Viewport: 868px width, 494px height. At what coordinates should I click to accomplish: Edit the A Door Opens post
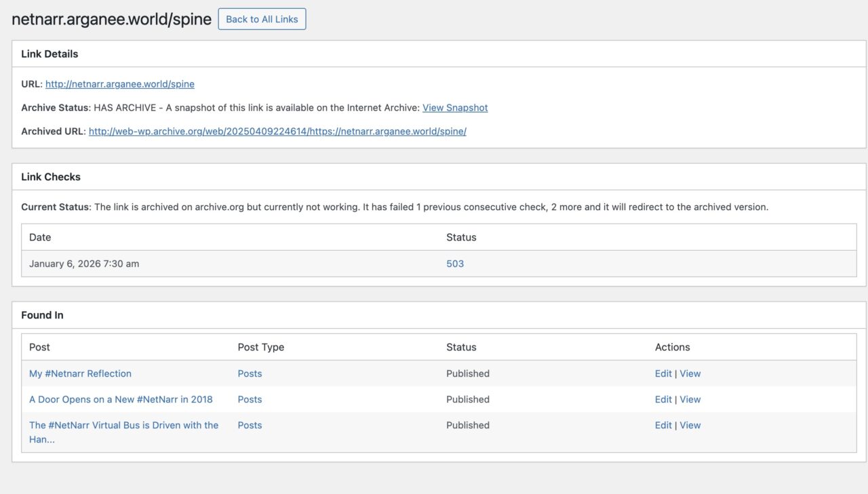[x=663, y=399]
